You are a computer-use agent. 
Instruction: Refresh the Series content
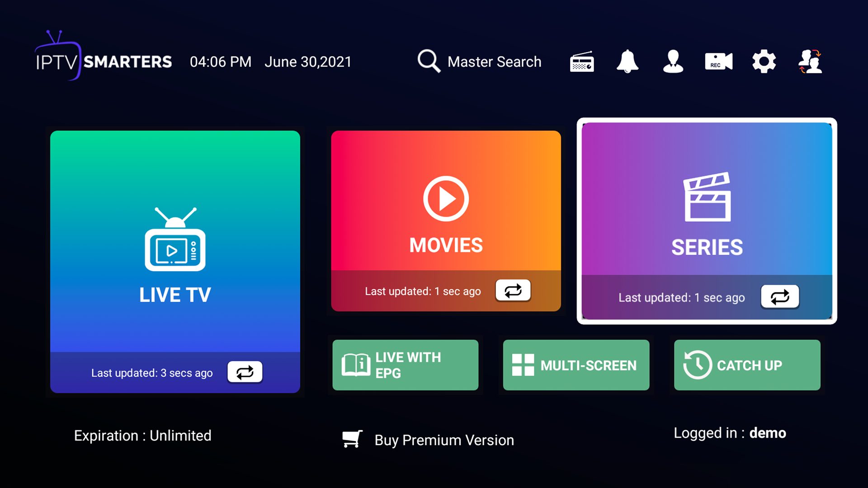click(780, 297)
